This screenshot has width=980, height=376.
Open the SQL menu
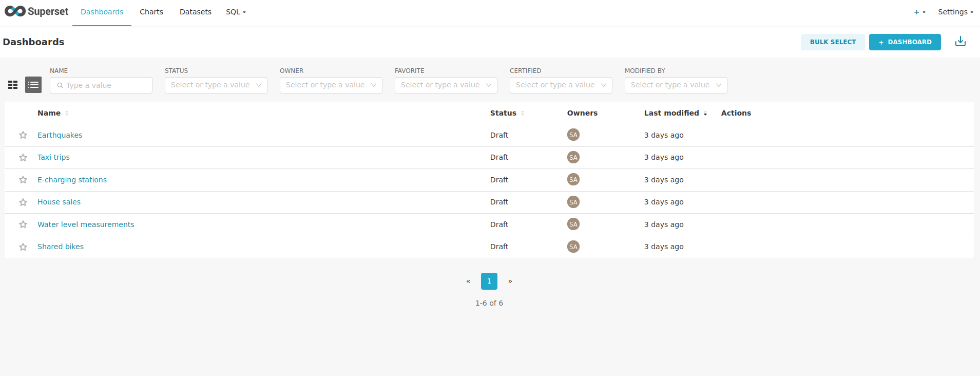point(236,12)
